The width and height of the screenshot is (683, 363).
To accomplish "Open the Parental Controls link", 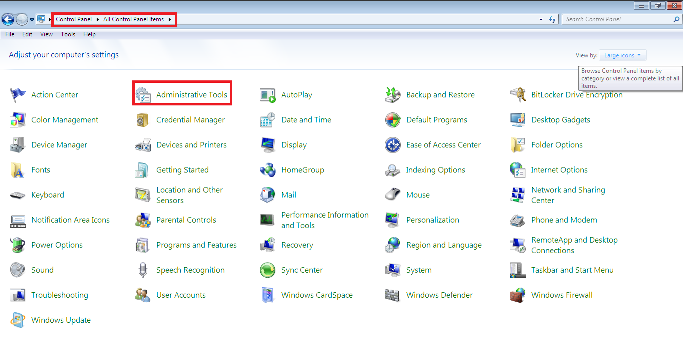I will [186, 220].
